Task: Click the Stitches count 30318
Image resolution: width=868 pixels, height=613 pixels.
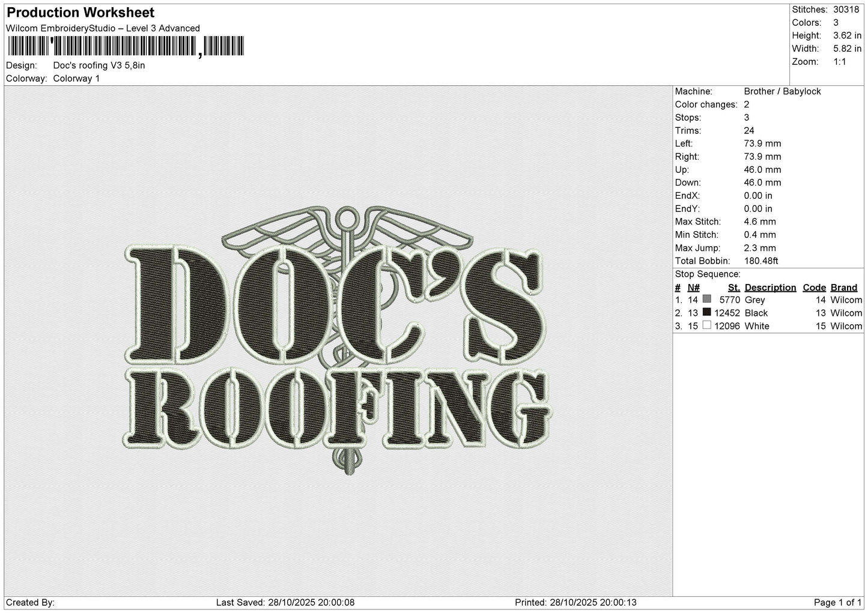Action: pyautogui.click(x=846, y=10)
